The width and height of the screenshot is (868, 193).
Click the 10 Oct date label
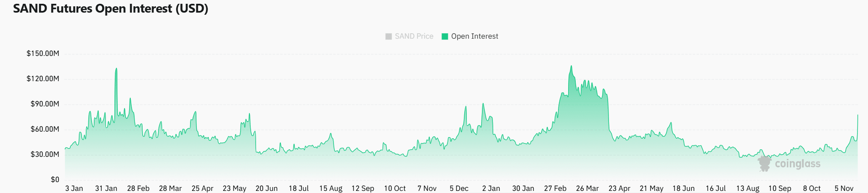[395, 188]
